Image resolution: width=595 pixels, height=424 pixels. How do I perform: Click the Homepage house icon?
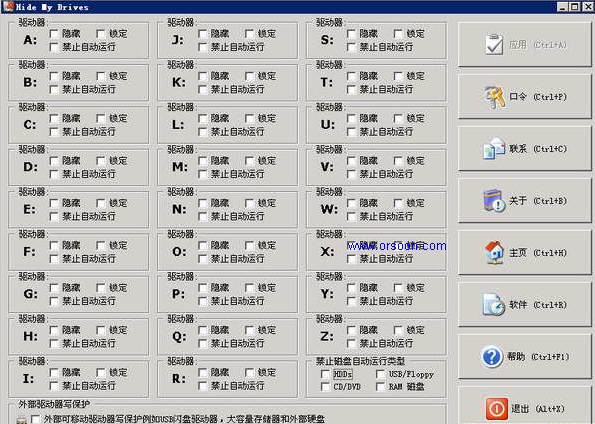click(x=494, y=252)
